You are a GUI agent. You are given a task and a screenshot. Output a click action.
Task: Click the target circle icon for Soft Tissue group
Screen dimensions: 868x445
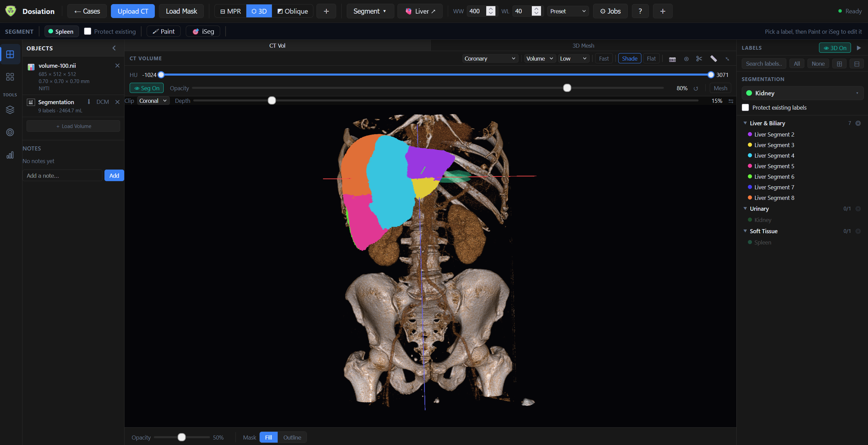click(x=858, y=231)
